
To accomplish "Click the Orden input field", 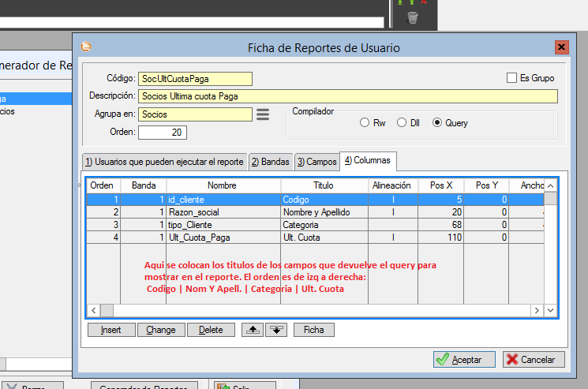I will [162, 132].
